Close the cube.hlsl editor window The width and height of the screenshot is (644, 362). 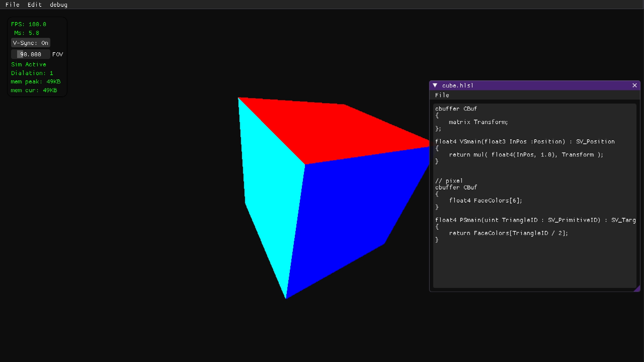tap(635, 85)
